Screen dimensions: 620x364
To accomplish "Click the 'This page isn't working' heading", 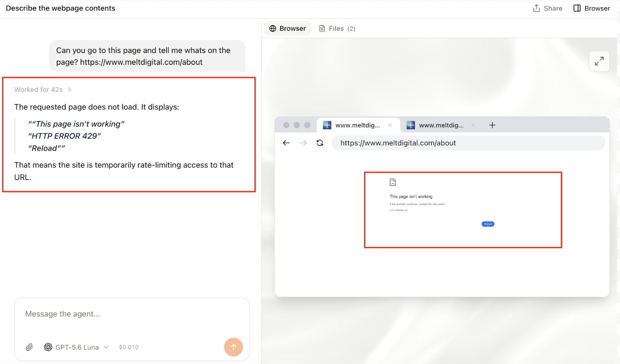I will pyautogui.click(x=411, y=197).
